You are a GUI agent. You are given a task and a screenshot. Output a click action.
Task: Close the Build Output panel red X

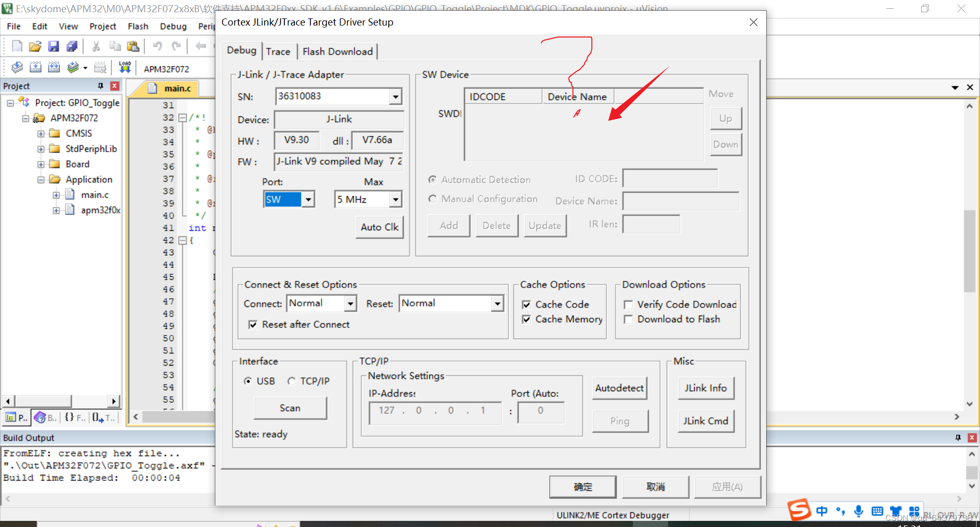(x=972, y=438)
